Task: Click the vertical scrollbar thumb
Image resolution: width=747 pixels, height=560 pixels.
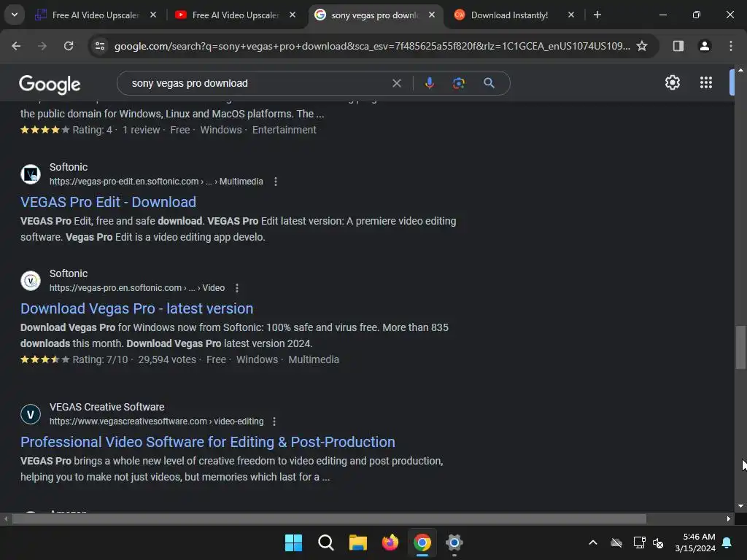Action: (x=740, y=347)
